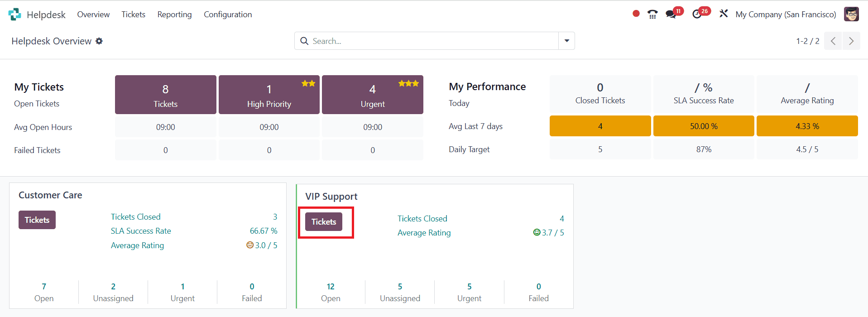Click the search magnifier icon
Viewport: 868px width, 317px height.
pos(304,41)
